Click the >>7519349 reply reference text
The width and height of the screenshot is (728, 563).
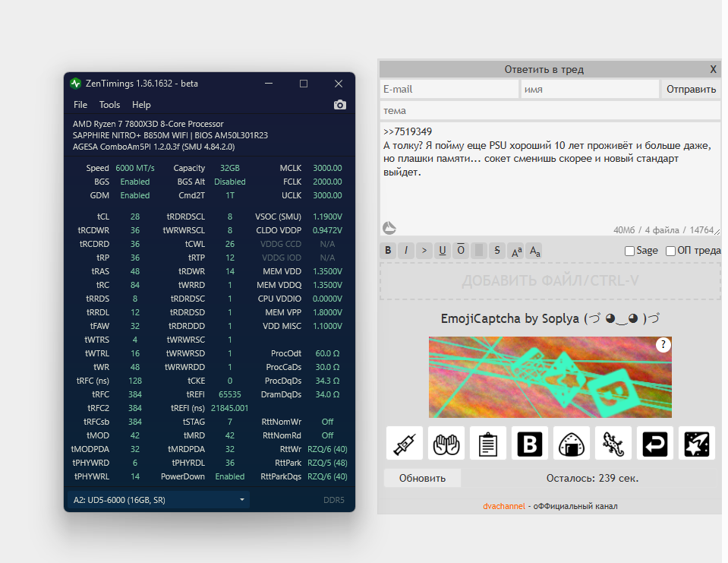408,132
